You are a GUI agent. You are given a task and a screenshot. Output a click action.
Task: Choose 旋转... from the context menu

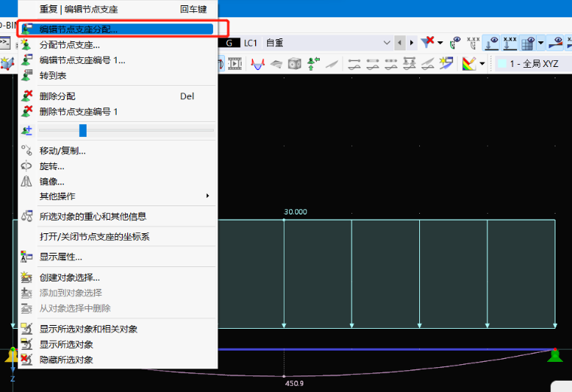pos(118,166)
